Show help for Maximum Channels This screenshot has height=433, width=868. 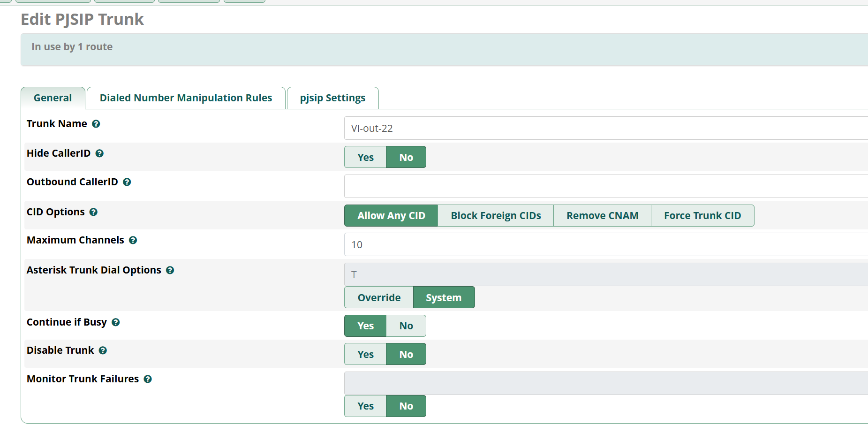133,240
